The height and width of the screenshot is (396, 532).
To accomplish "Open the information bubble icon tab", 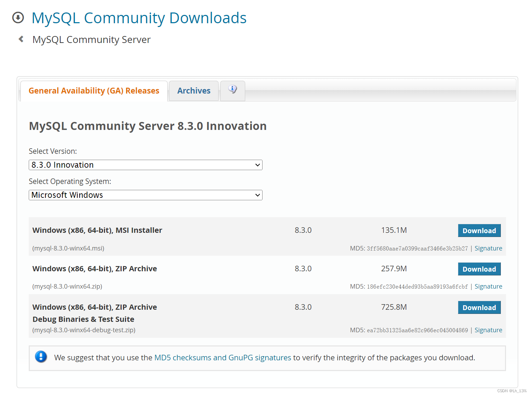I will [233, 90].
